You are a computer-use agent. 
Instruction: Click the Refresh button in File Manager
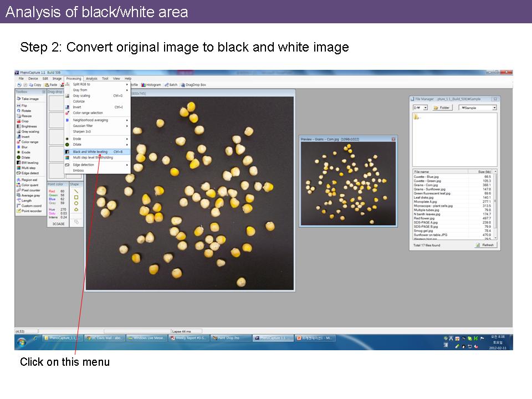click(x=486, y=245)
